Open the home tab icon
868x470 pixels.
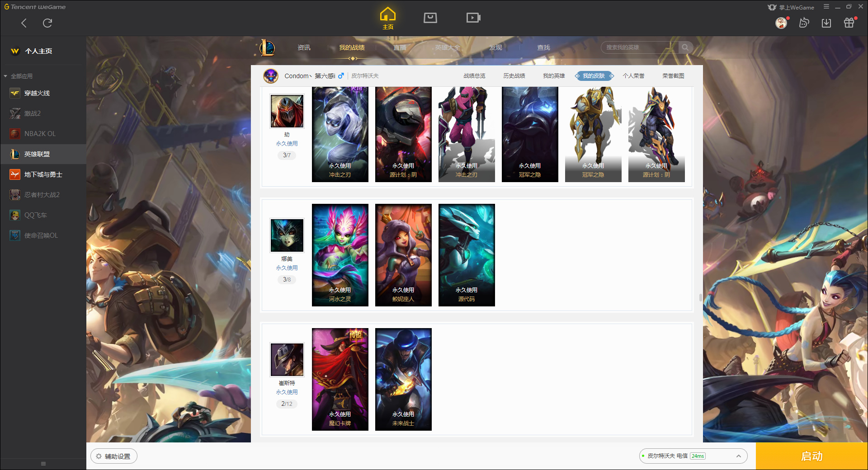[388, 19]
